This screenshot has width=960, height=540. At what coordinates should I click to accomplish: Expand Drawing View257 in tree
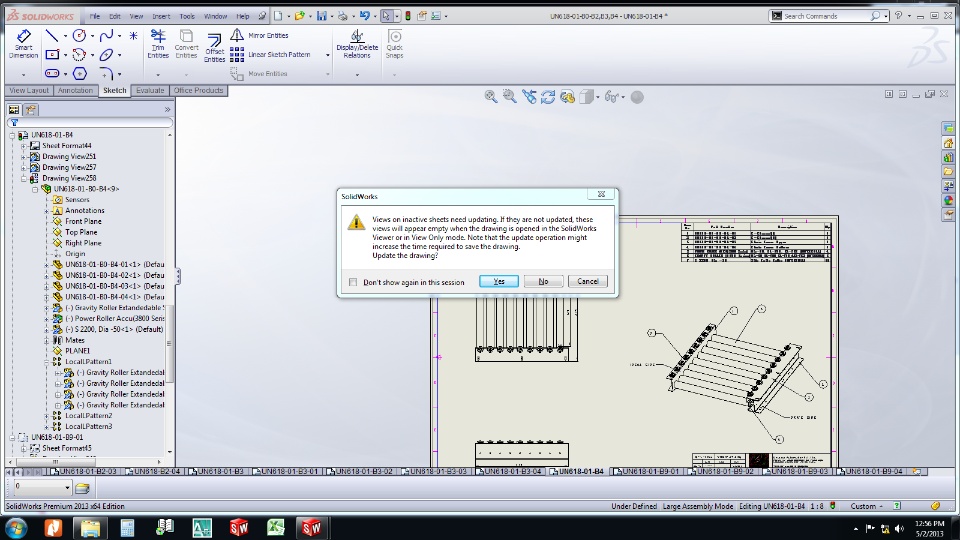[x=24, y=168]
